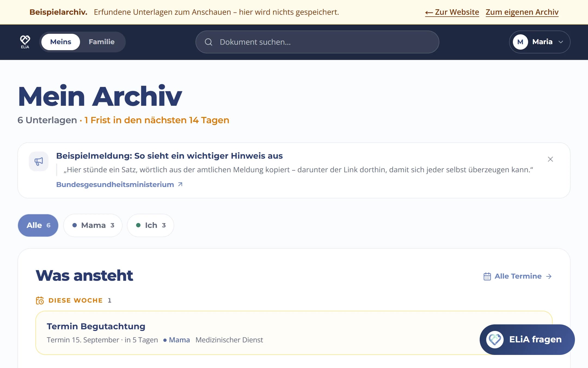
Task: Open the Bundesgesundheitsministerium source link
Action: [x=115, y=185]
